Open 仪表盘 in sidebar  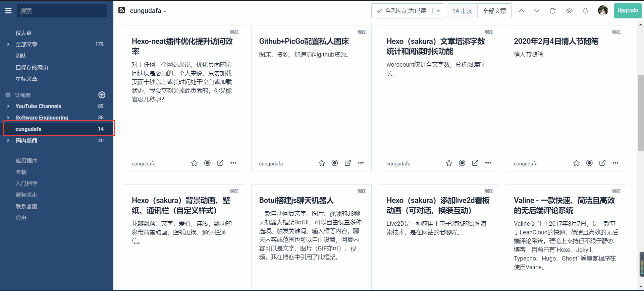[x=24, y=33]
